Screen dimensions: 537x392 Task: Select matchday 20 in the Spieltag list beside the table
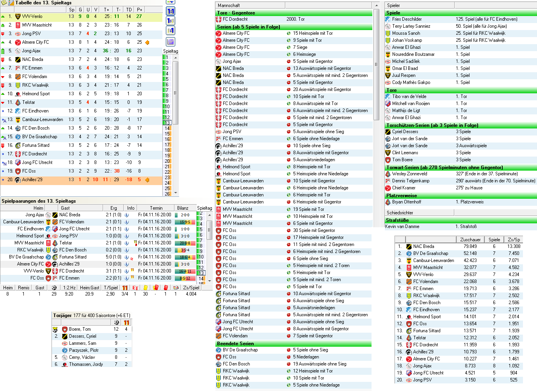click(x=167, y=161)
